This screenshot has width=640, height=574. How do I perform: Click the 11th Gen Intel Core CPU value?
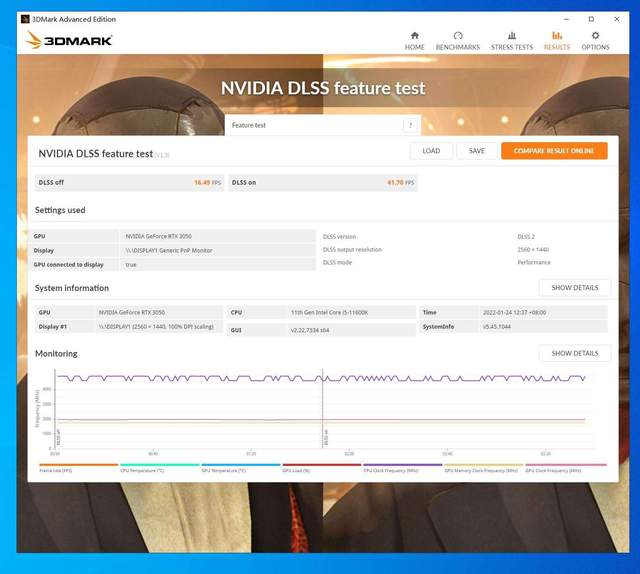pyautogui.click(x=329, y=312)
